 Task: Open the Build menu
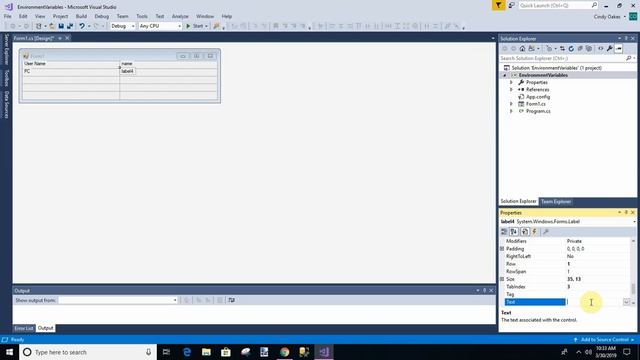[x=81, y=16]
